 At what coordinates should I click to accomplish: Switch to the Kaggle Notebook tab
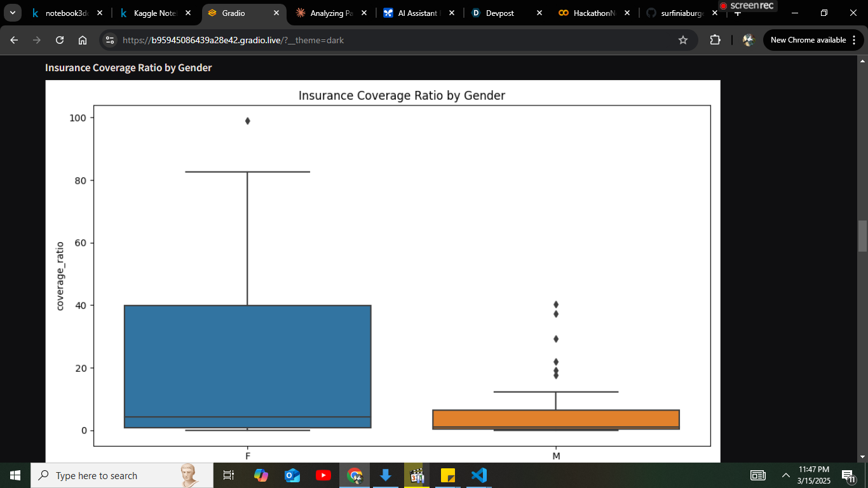click(x=156, y=13)
